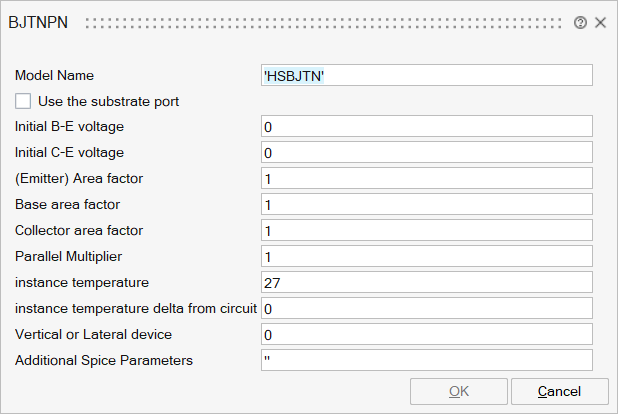Click the instance temperature field
618x414 pixels.
coord(426,283)
